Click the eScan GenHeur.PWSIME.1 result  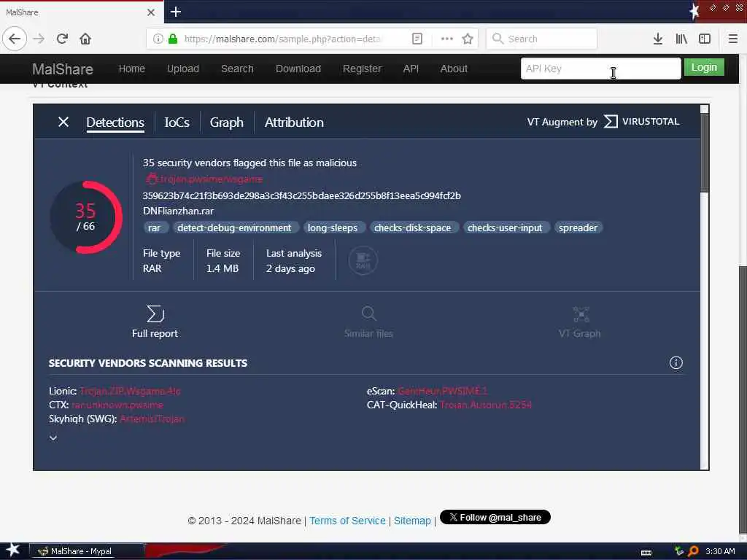(443, 391)
